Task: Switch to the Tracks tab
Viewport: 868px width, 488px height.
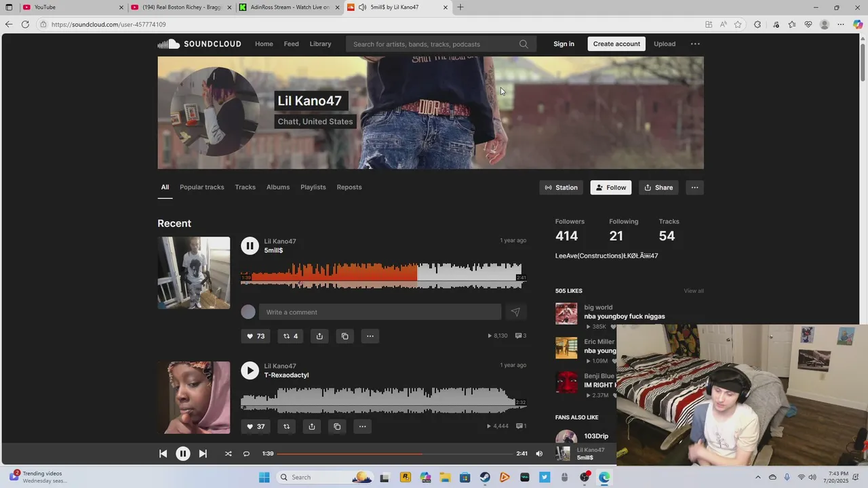Action: point(245,187)
